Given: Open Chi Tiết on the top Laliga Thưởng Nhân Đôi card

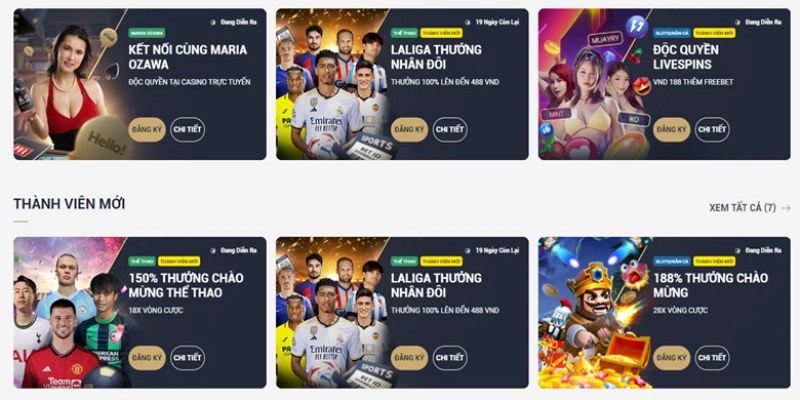Looking at the screenshot, I should 450,130.
